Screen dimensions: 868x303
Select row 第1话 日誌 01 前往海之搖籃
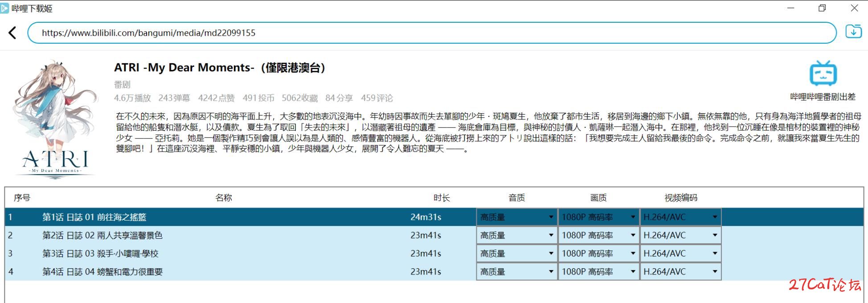(x=434, y=217)
